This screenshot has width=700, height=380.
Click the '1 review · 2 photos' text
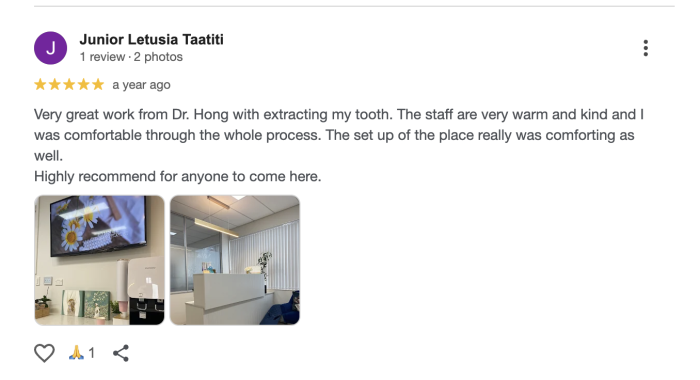click(131, 57)
